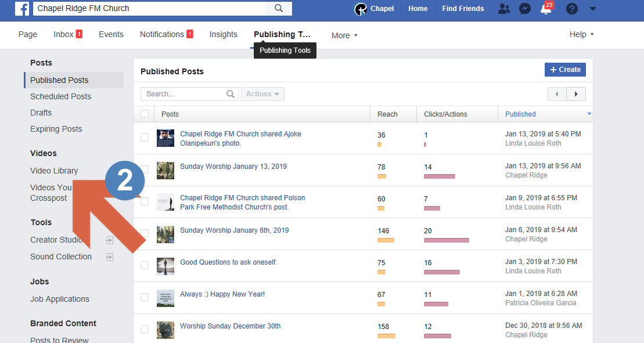Open Expiring Posts in sidebar
644x343 pixels.
click(x=56, y=129)
